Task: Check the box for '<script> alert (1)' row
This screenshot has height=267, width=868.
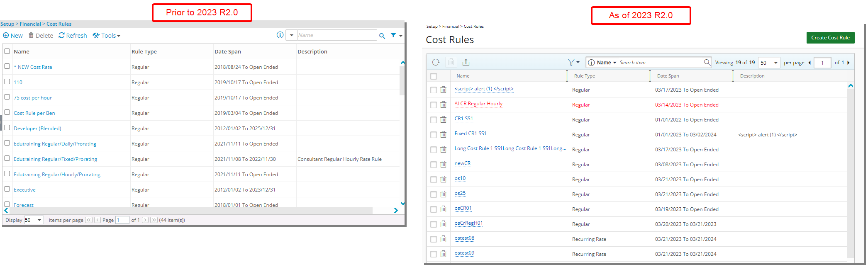Action: pos(434,90)
